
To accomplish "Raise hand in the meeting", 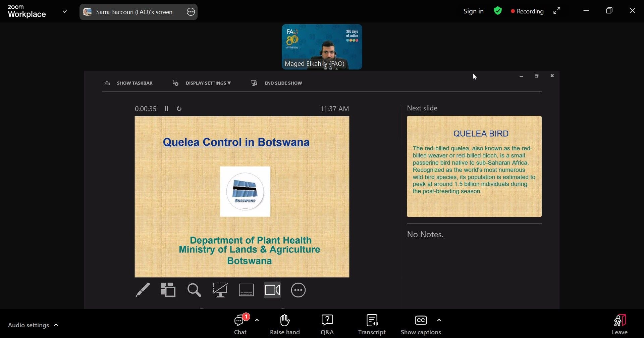I will pyautogui.click(x=285, y=325).
